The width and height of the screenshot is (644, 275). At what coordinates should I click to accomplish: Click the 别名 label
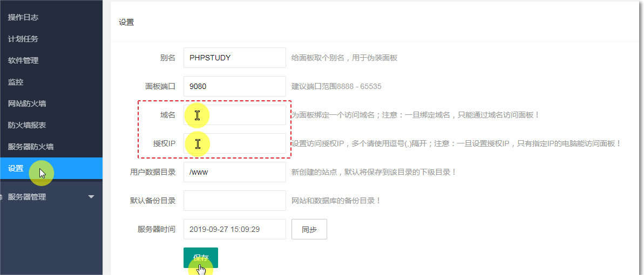tap(168, 58)
